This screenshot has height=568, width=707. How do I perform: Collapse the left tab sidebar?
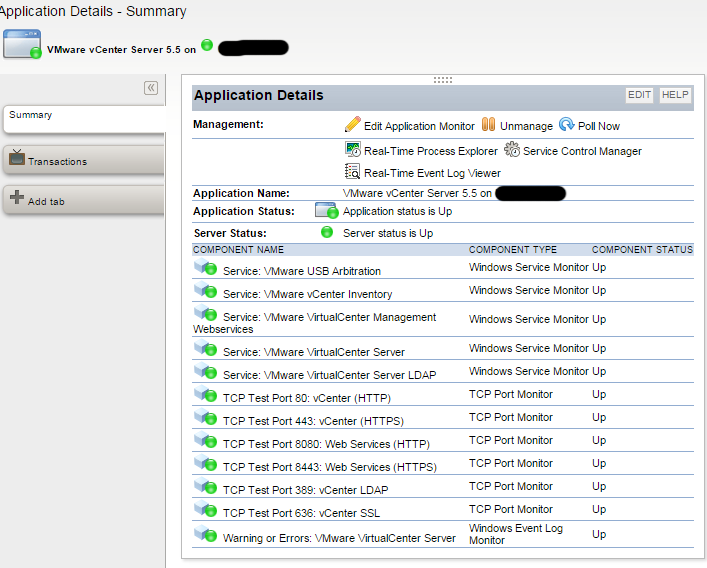151,87
